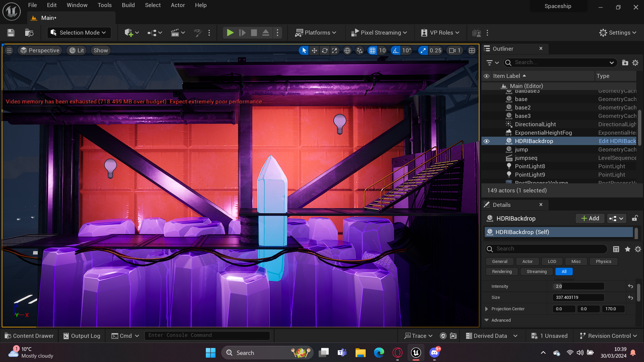The image size is (644, 362).
Task: Change rotation snap value 10°
Action: pos(407,50)
